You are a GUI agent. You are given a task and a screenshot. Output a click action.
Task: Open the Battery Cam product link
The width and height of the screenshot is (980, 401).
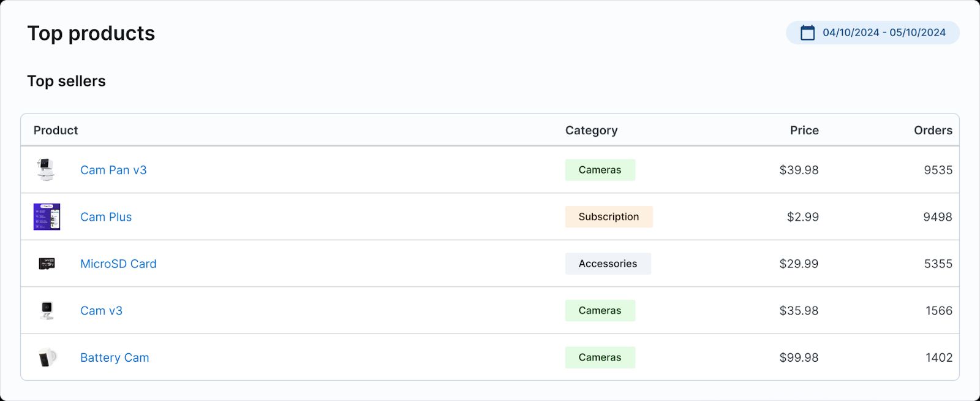tap(115, 357)
